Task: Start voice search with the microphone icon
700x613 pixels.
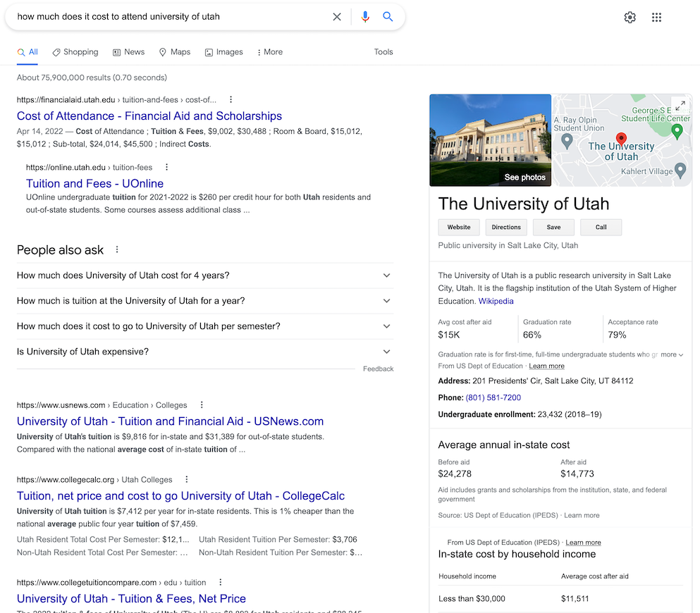Action: [x=365, y=17]
